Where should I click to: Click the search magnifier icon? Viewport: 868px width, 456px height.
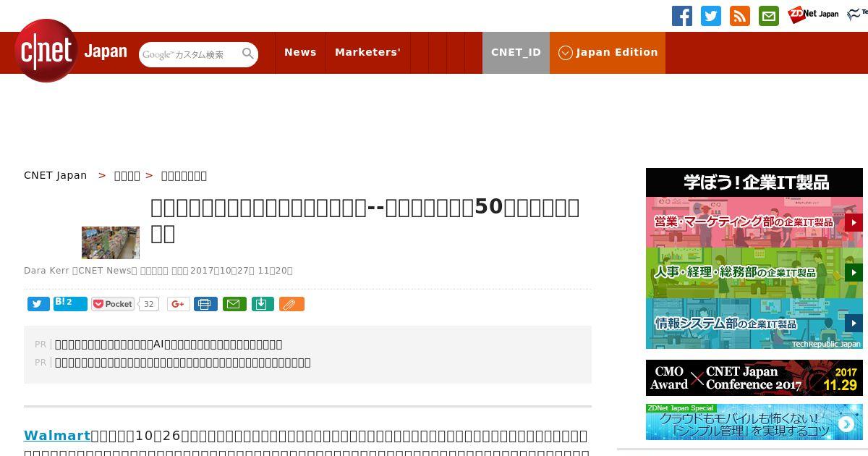248,54
